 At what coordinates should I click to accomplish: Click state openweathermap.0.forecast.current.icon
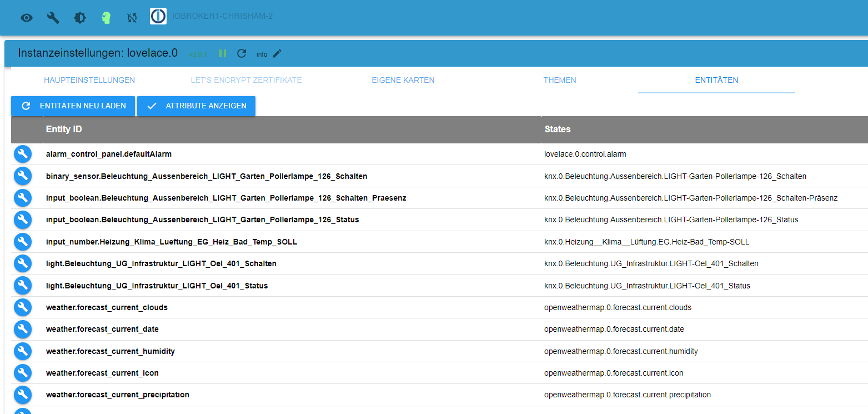coord(614,373)
